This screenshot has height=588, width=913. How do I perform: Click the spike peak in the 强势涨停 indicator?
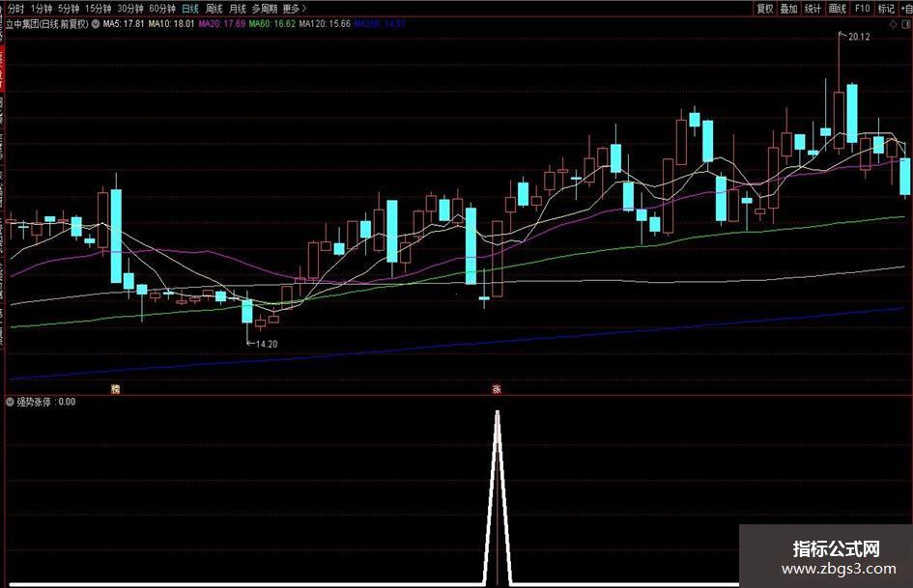point(498,413)
